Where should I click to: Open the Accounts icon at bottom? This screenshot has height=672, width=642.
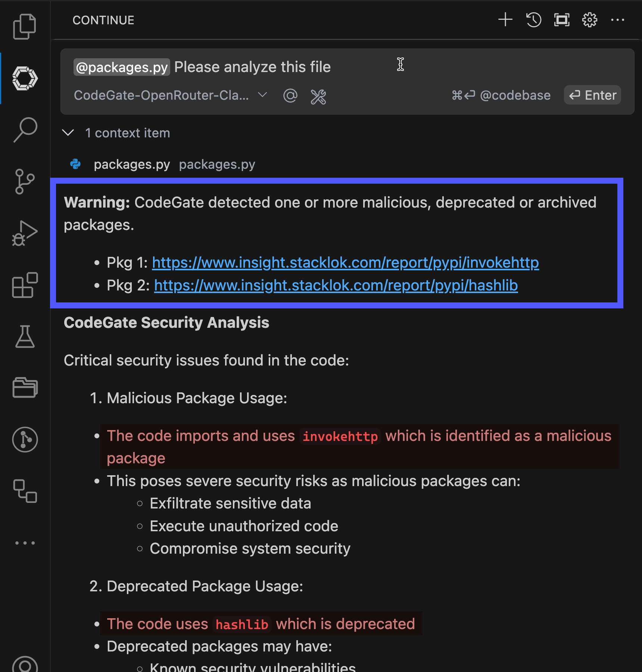click(x=25, y=665)
